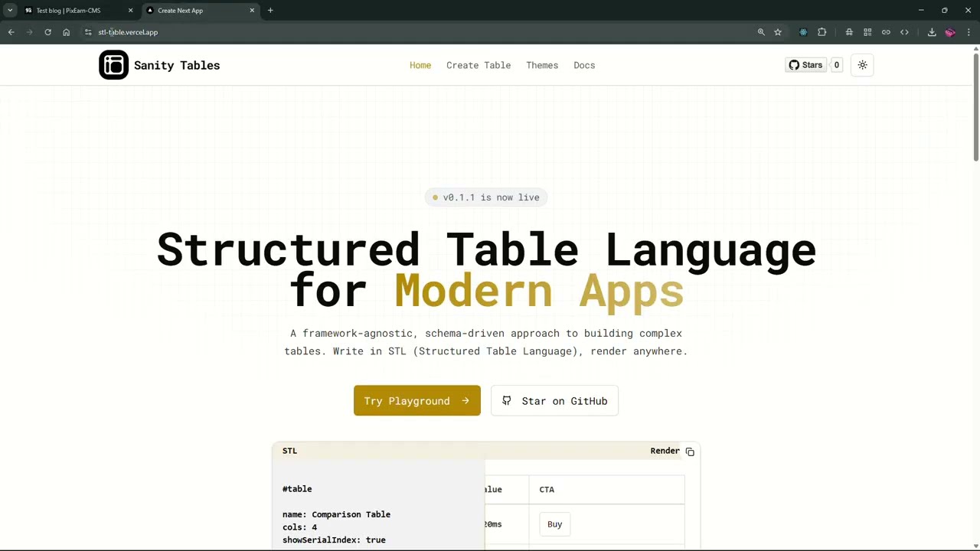This screenshot has height=551, width=980.
Task: Click the #table line in STL code
Action: click(x=297, y=489)
